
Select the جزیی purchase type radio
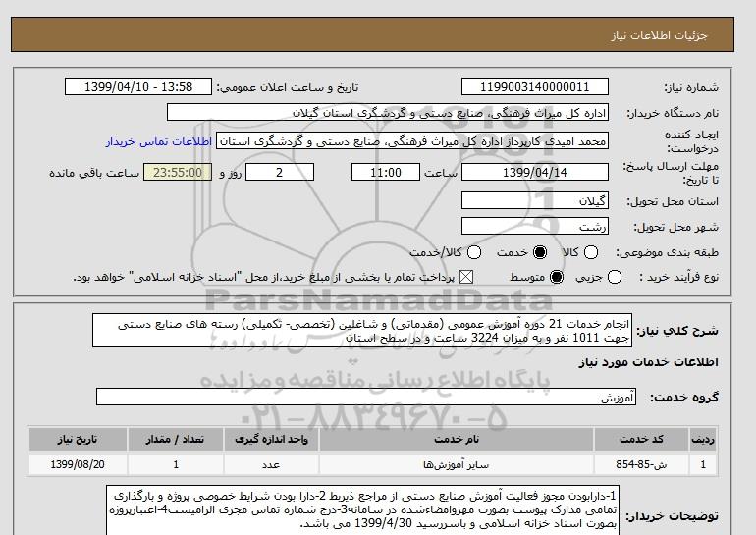pos(615,277)
